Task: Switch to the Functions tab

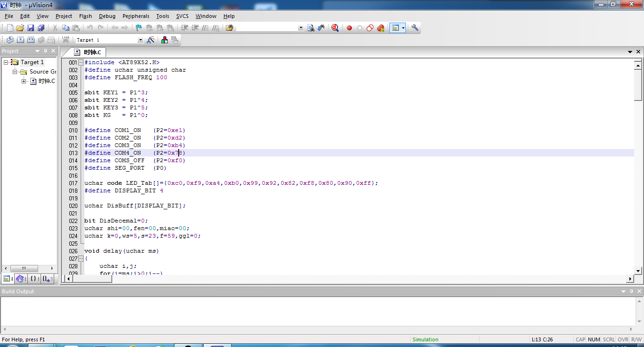Action: (34, 279)
